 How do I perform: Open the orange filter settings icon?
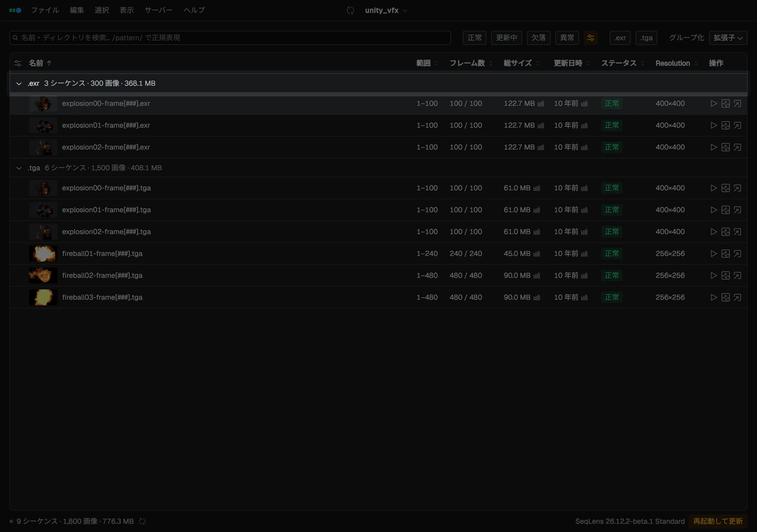pyautogui.click(x=591, y=38)
